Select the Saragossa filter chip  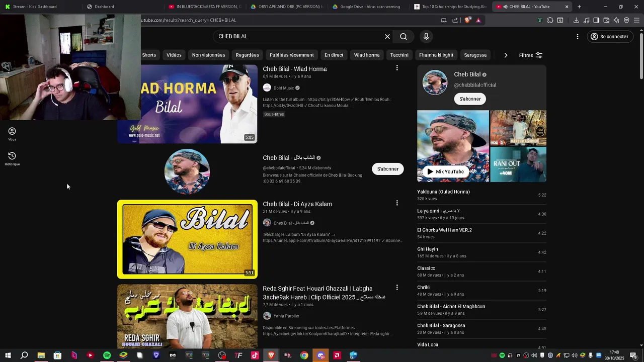(475, 55)
